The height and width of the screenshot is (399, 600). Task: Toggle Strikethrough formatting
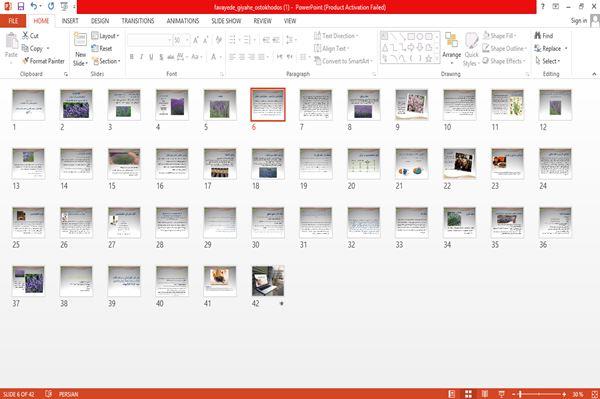[x=171, y=57]
